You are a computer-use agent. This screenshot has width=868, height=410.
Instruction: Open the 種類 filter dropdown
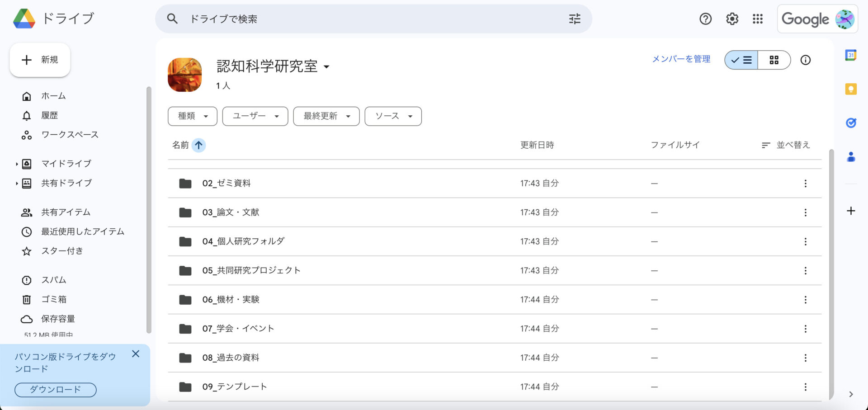coord(192,116)
